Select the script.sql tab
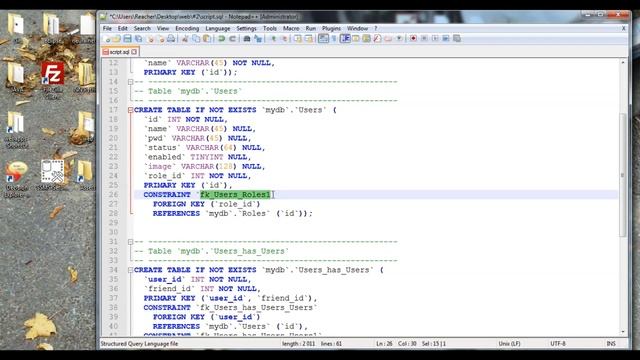The width and height of the screenshot is (640, 360). click(x=119, y=52)
